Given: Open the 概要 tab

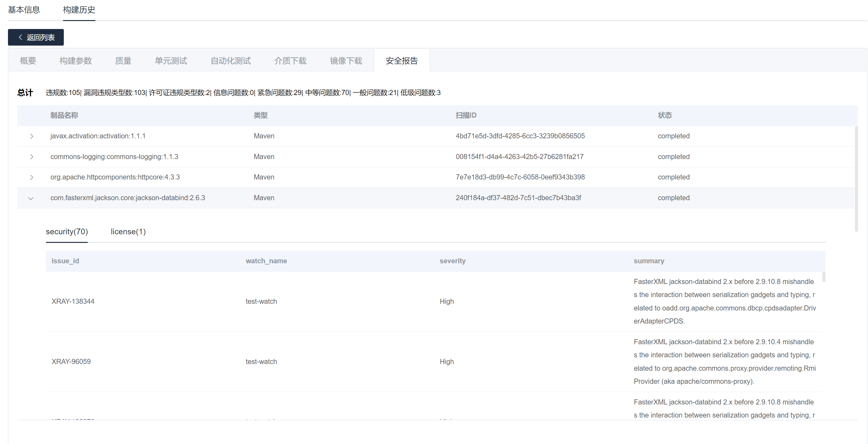Looking at the screenshot, I should point(28,61).
